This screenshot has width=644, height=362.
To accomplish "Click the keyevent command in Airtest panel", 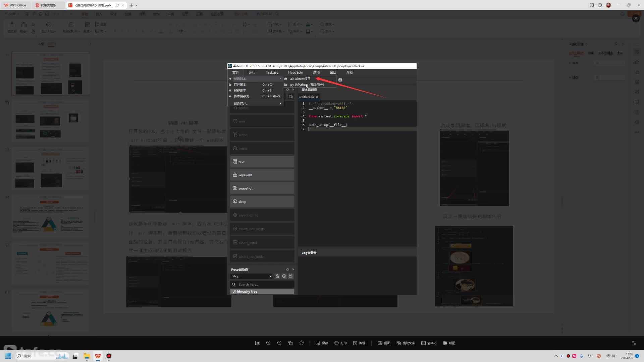I will click(262, 175).
